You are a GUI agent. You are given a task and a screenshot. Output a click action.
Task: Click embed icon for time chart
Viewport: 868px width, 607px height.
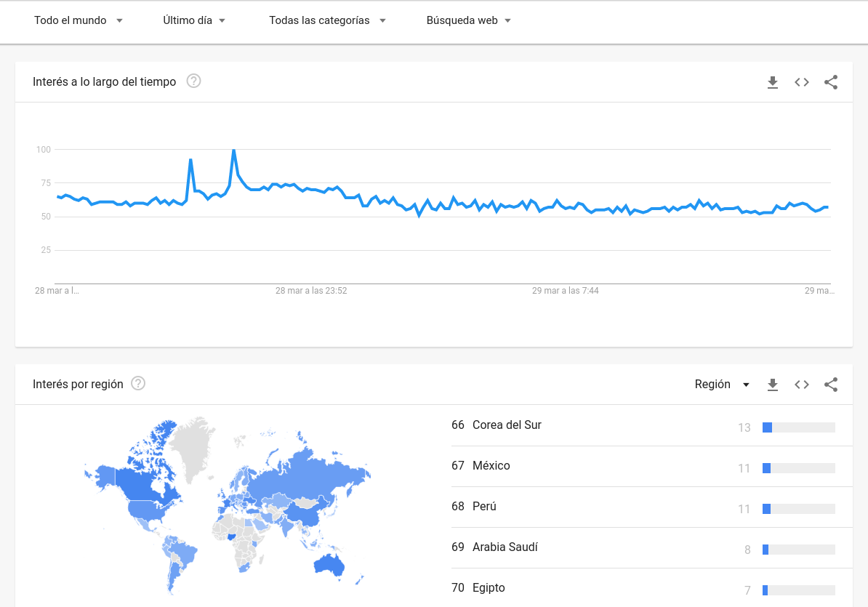[x=802, y=82]
